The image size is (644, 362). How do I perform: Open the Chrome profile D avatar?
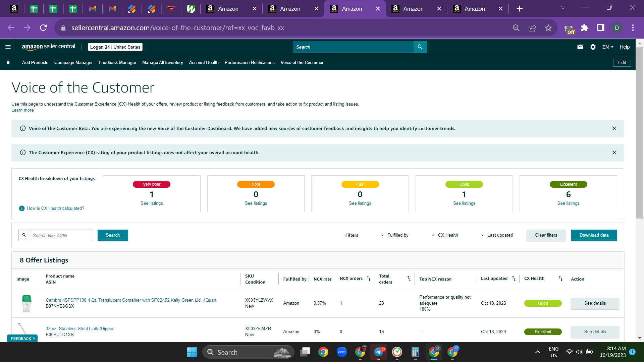tap(617, 28)
